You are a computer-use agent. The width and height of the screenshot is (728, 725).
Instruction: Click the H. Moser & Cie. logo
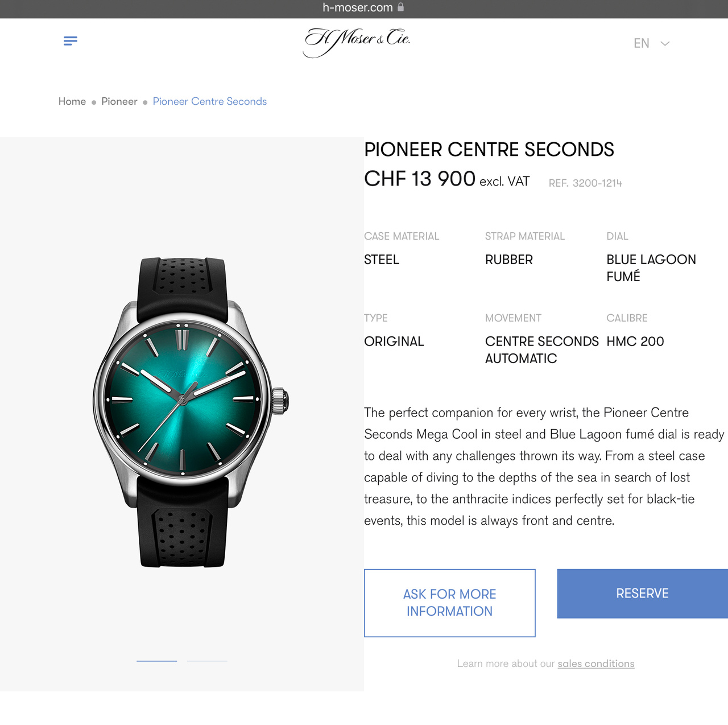point(357,42)
